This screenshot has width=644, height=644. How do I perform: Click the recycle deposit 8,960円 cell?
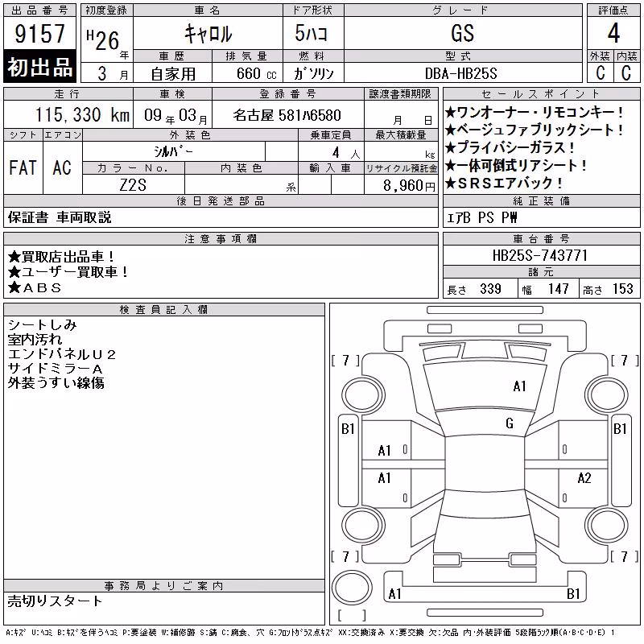coord(401,185)
